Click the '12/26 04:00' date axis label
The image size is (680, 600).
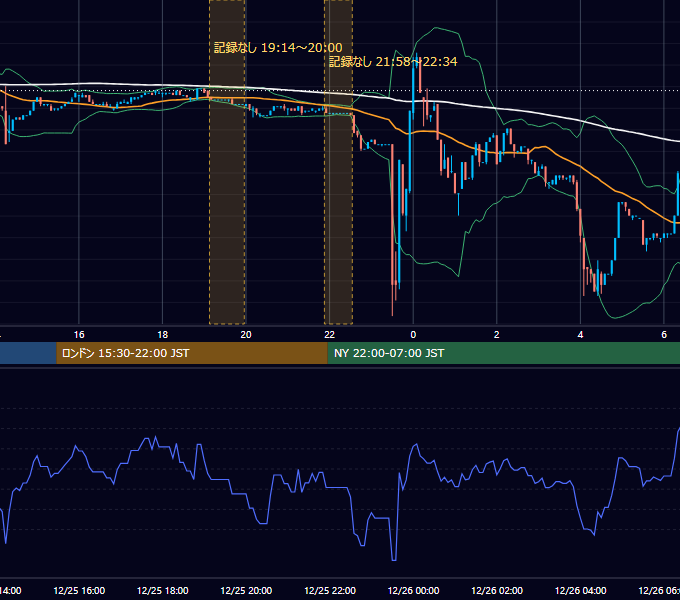(580, 590)
